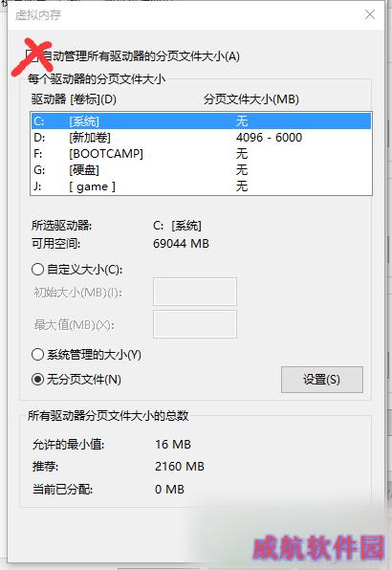Viewport: 392px width, 570px height.
Task: Click the 虚拟内存 title bar text
Action: 38,15
